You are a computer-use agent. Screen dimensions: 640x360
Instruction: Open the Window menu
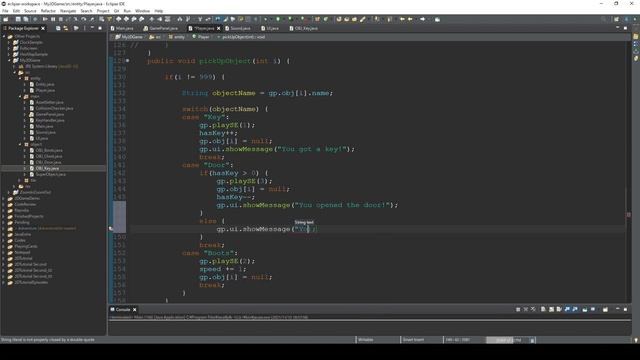click(x=142, y=11)
